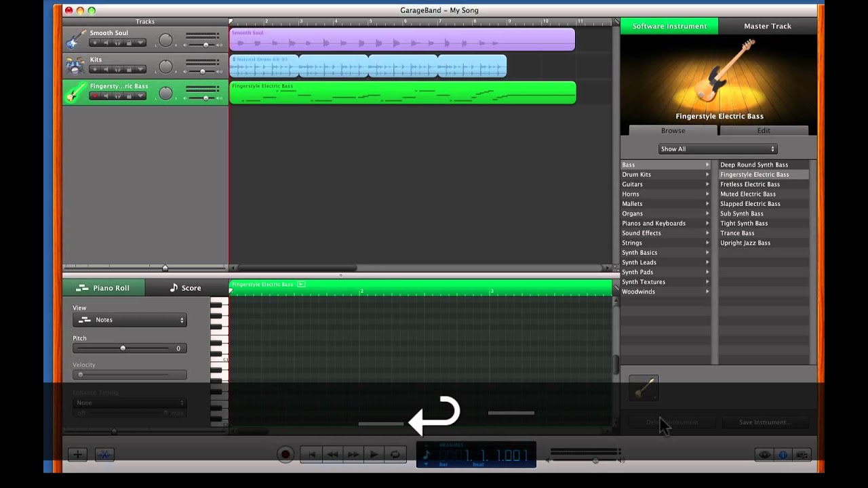
Task: Enable recording on Smooth Soul track
Action: 94,43
